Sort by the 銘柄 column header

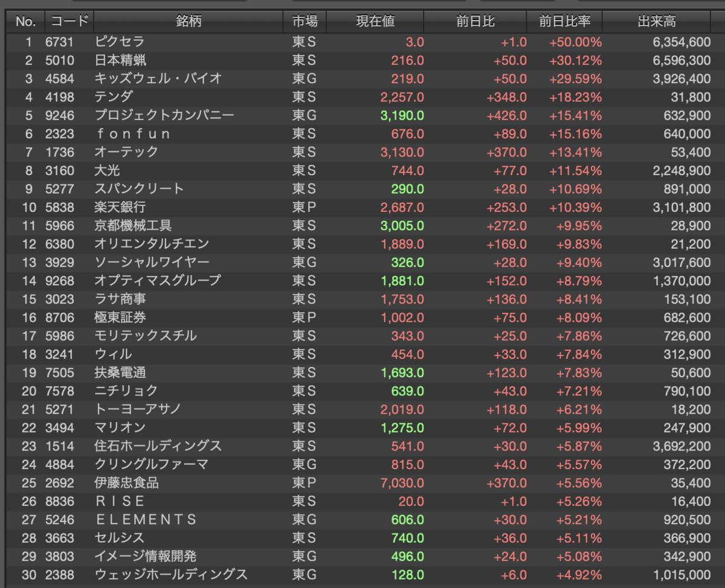click(188, 22)
